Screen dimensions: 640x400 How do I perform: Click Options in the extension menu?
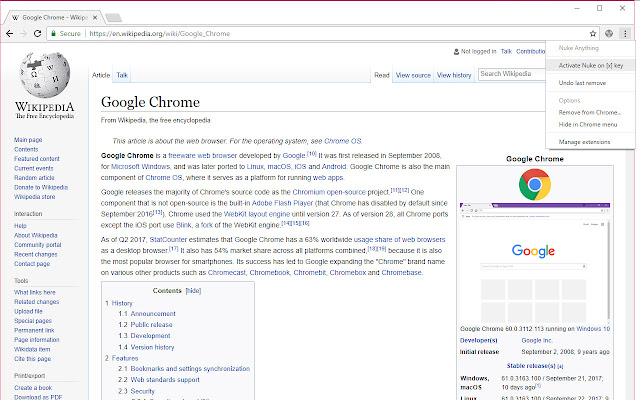[x=569, y=100]
